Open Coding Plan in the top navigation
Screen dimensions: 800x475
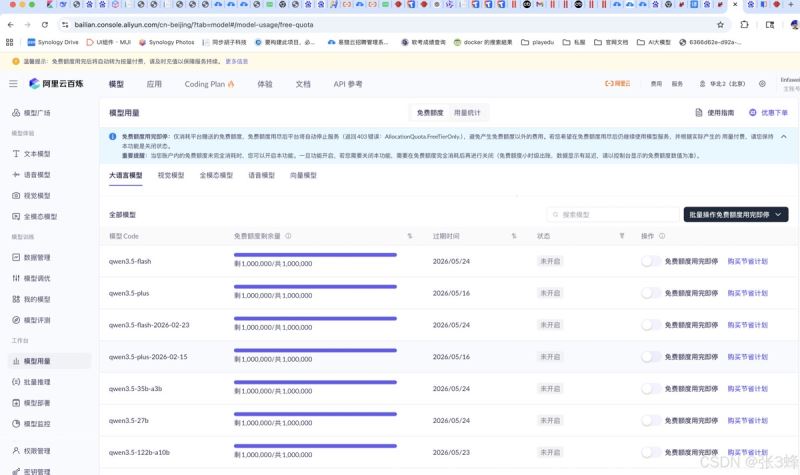click(209, 84)
